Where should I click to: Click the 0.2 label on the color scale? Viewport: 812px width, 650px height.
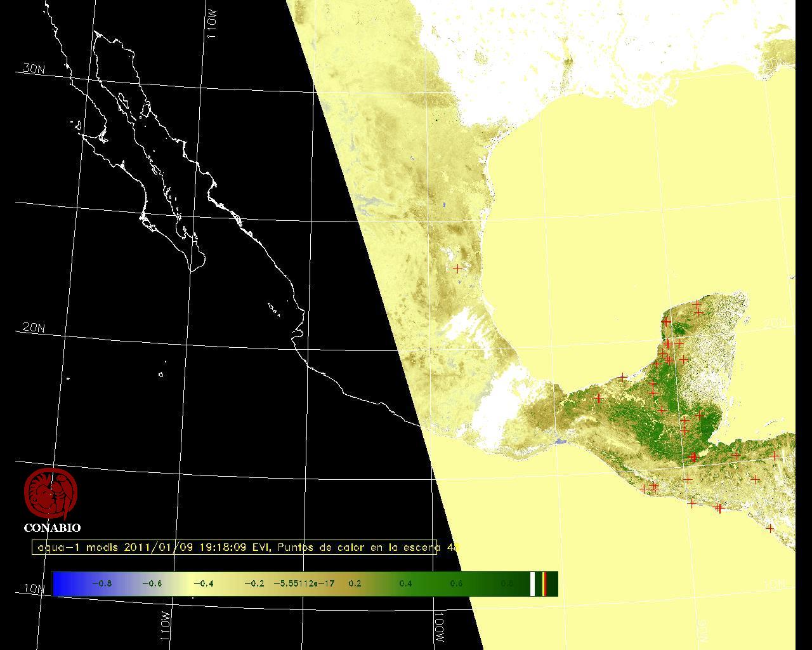(355, 583)
